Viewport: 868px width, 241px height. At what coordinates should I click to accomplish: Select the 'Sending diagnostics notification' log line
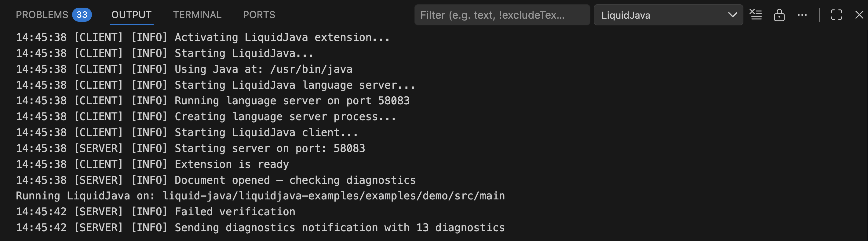tap(339, 228)
